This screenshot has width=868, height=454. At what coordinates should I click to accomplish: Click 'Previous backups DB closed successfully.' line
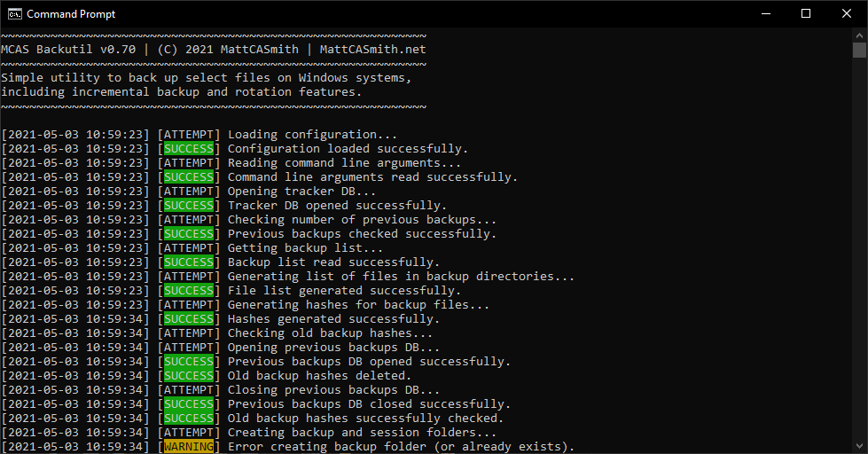369,404
